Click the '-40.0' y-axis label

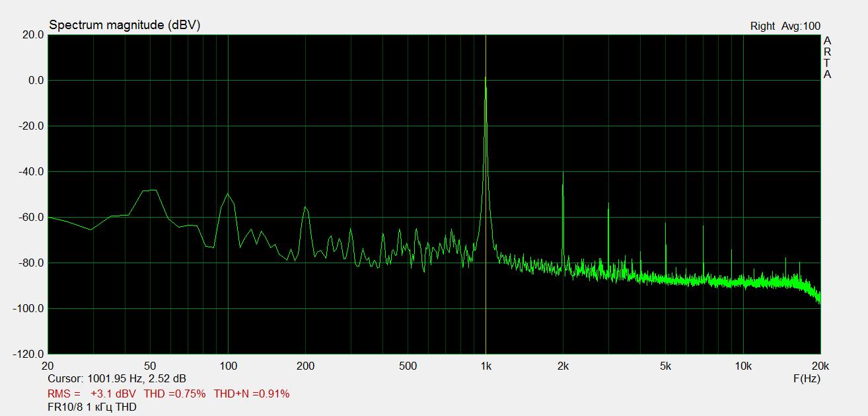31,172
